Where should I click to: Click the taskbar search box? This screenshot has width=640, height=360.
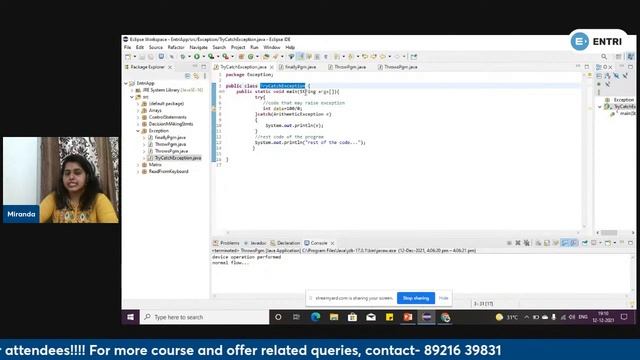click(x=204, y=317)
